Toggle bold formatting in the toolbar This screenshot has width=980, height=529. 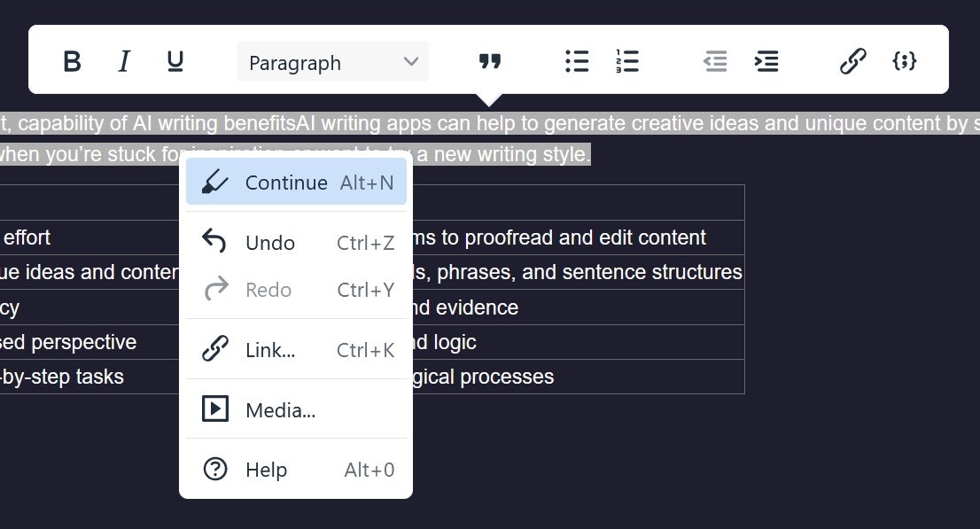coord(73,61)
